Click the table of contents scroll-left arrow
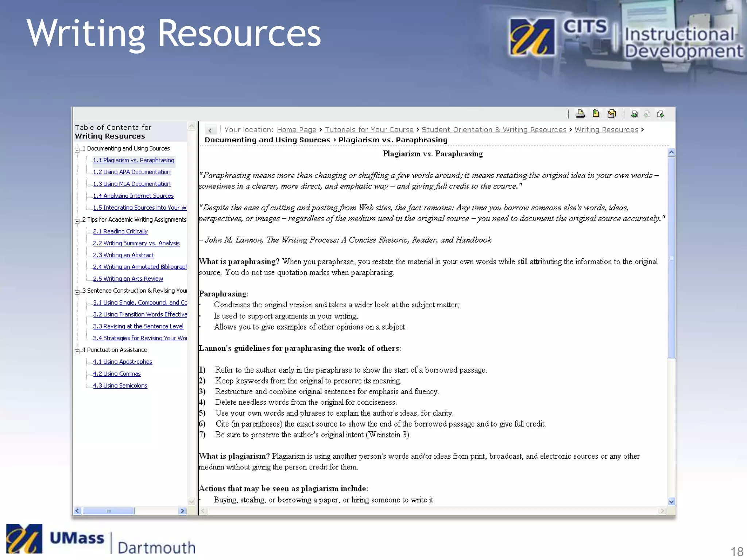Image resolution: width=747 pixels, height=560 pixels. click(x=77, y=511)
